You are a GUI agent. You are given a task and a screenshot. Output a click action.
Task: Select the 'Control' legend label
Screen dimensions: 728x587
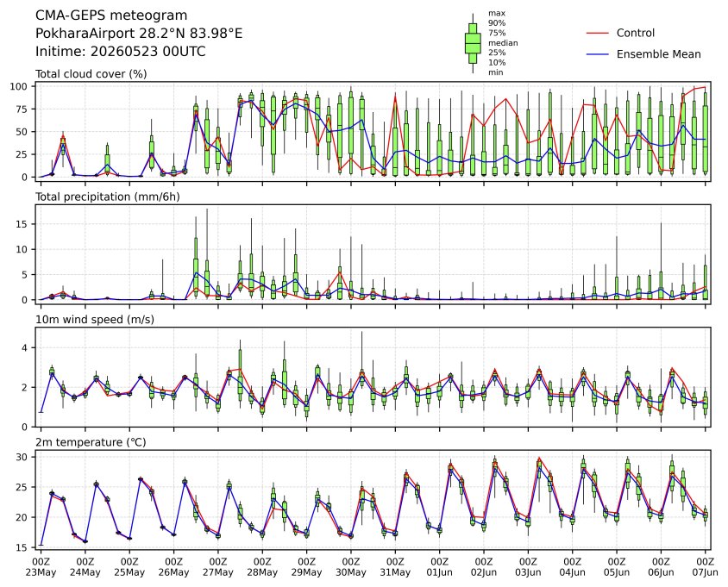(x=636, y=33)
